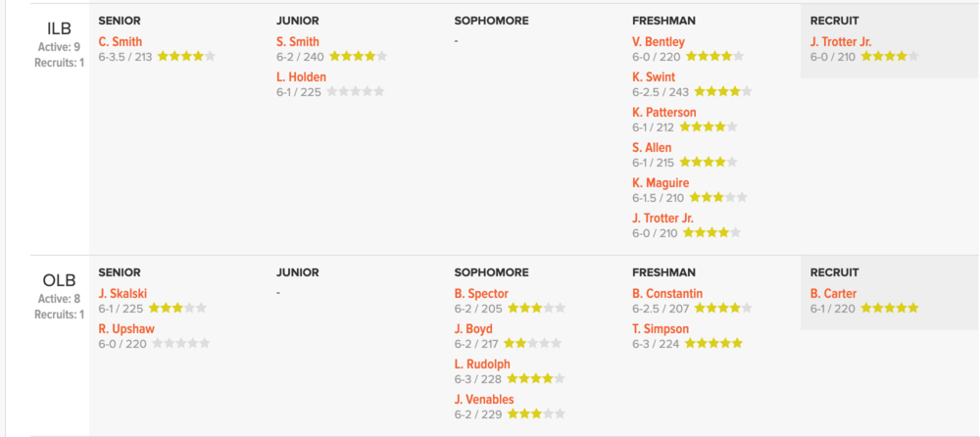
Task: Open J. Trotter Jr. recruit entry
Action: pyautogui.click(x=841, y=42)
